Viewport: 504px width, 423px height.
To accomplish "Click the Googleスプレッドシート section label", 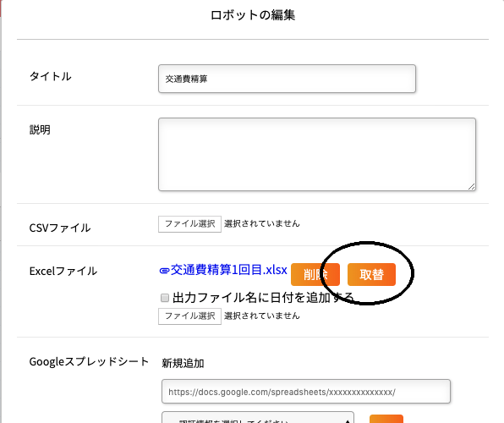I will (89, 362).
